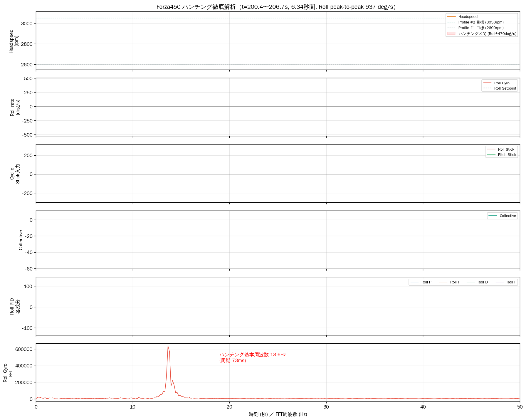Click the -500 tick on Roll rate axis
Screen dimensions: 526x420
(28, 135)
